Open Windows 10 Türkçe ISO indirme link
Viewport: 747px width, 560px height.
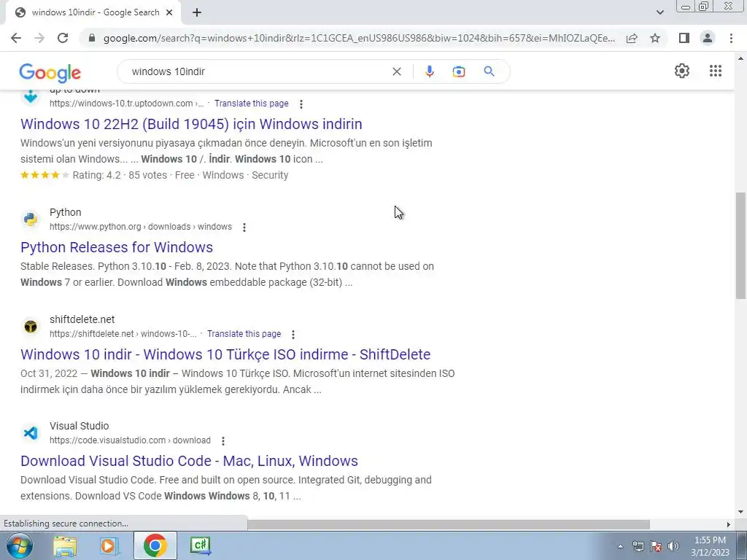225,354
